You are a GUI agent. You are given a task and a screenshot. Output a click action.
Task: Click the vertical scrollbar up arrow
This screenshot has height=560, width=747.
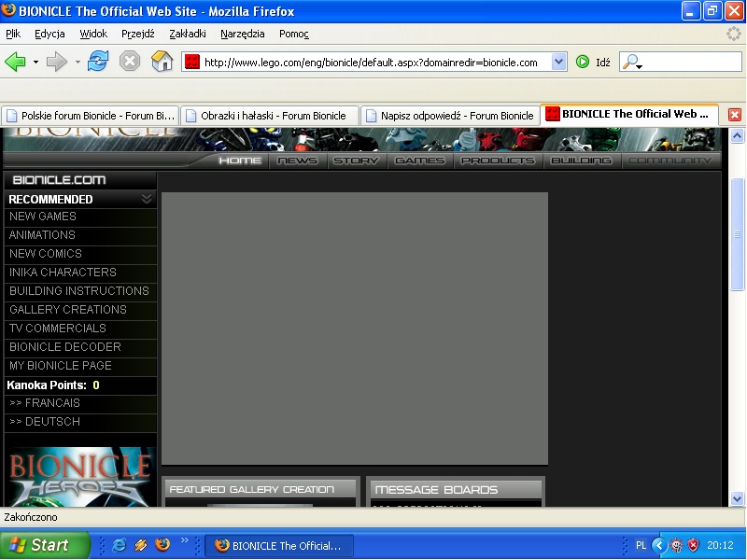[x=737, y=136]
